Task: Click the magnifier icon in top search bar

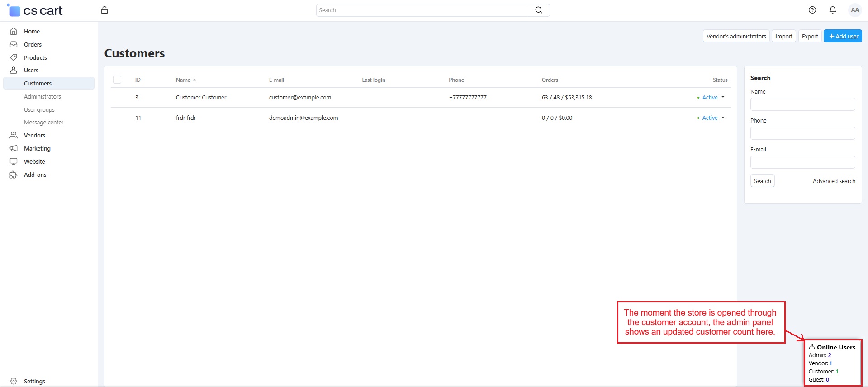Action: click(x=538, y=10)
